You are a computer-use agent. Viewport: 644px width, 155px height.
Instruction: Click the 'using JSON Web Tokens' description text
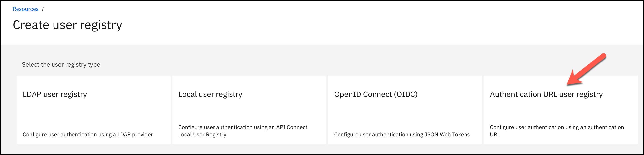tap(402, 135)
